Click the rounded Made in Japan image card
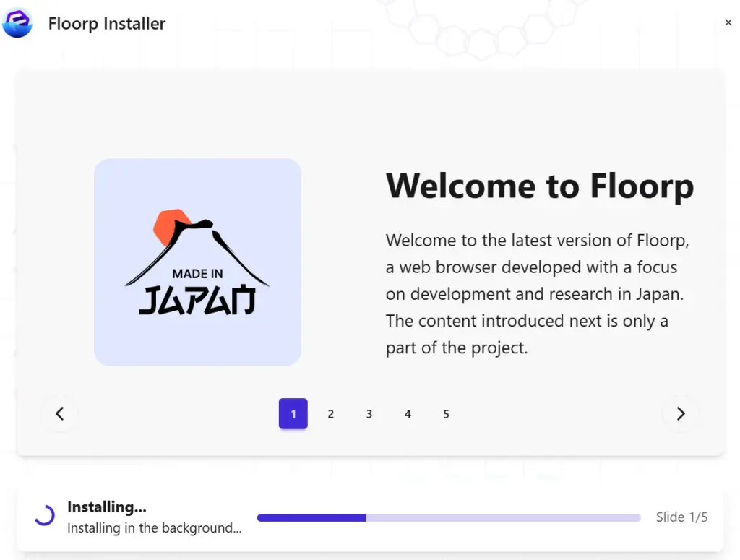 click(197, 261)
